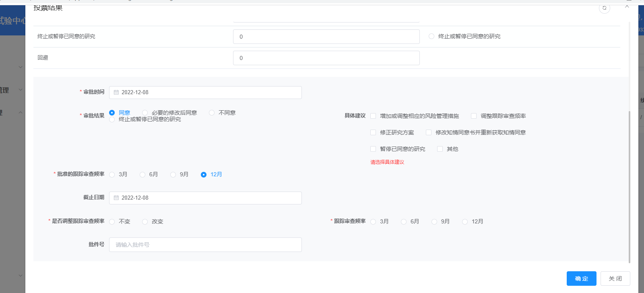Select 终止或暂停已同意的研究 radio in vote table
The height and width of the screenshot is (293, 644).
click(x=431, y=36)
